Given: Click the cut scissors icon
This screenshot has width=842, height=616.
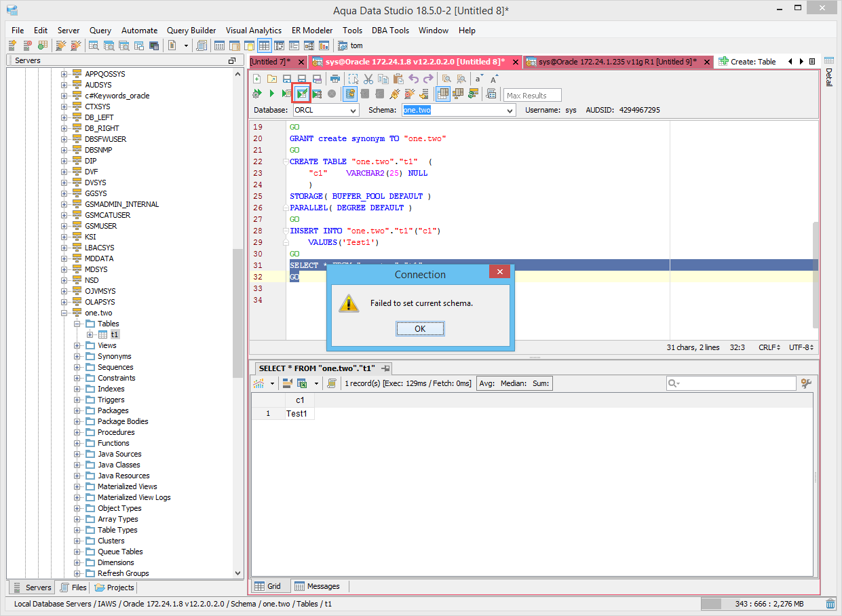Looking at the screenshot, I should point(368,79).
